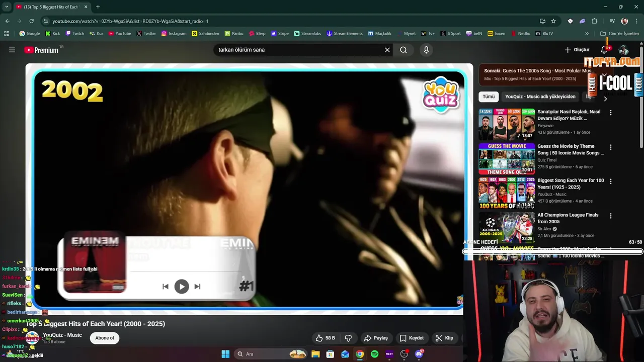Screen dimensions: 644x362
Task: Open the Google bookmark
Action: [29, 34]
